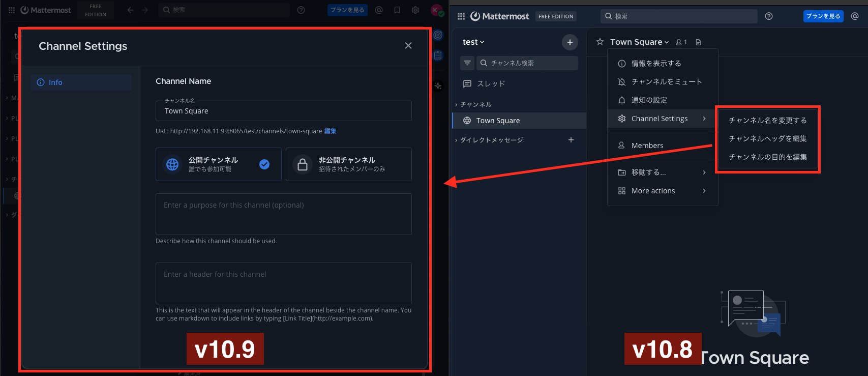Click forward arrow in v10.9 top bar
The image size is (868, 376).
click(145, 10)
